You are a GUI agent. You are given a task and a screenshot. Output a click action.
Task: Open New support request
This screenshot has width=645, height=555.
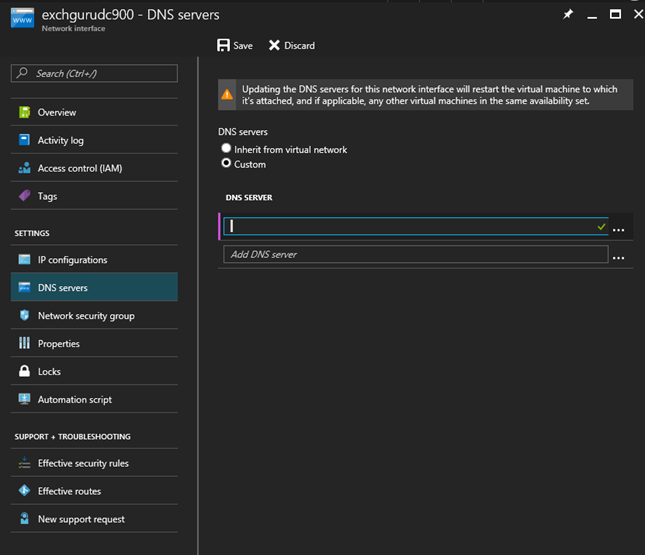[94, 519]
